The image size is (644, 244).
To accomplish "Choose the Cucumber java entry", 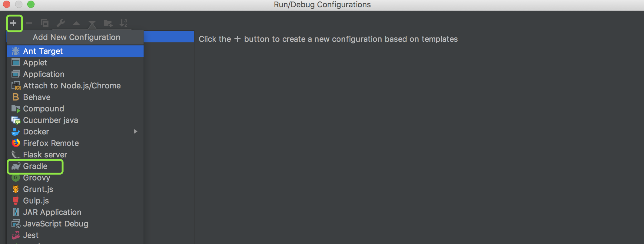I will click(x=51, y=120).
